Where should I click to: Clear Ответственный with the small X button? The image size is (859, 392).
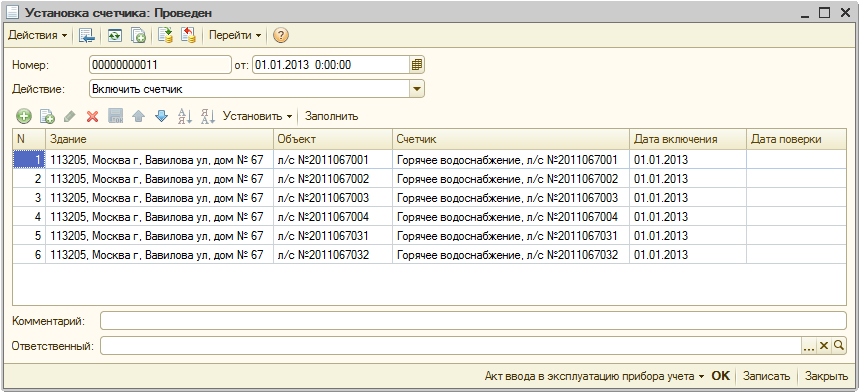824,345
